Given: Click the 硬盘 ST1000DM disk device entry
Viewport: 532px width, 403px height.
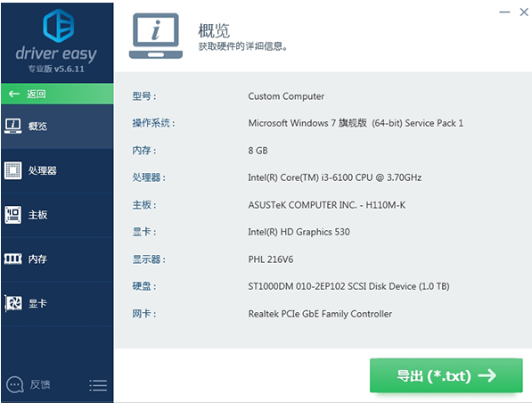Looking at the screenshot, I should point(348,286).
